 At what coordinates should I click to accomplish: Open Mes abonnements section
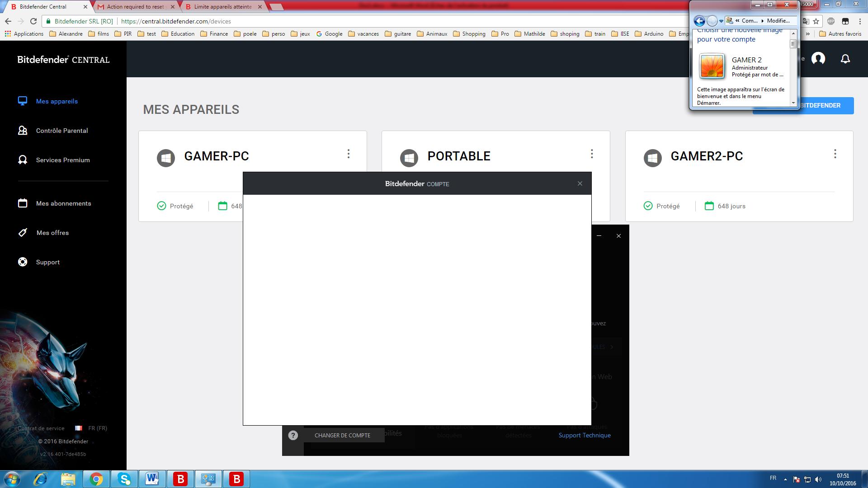[54, 203]
